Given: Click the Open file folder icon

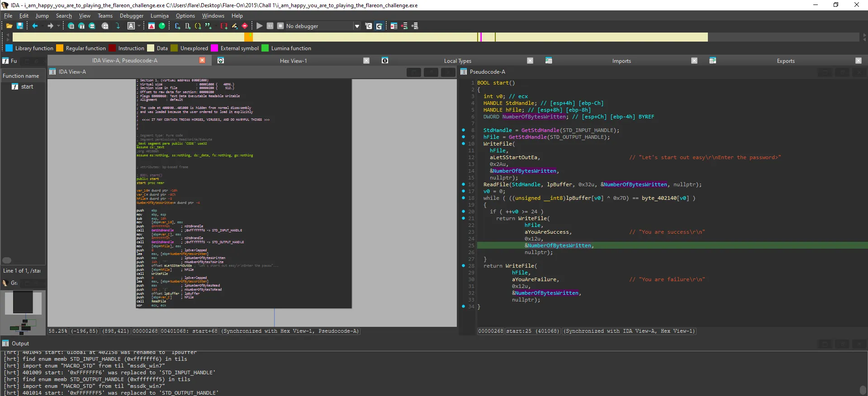Looking at the screenshot, I should 9,26.
